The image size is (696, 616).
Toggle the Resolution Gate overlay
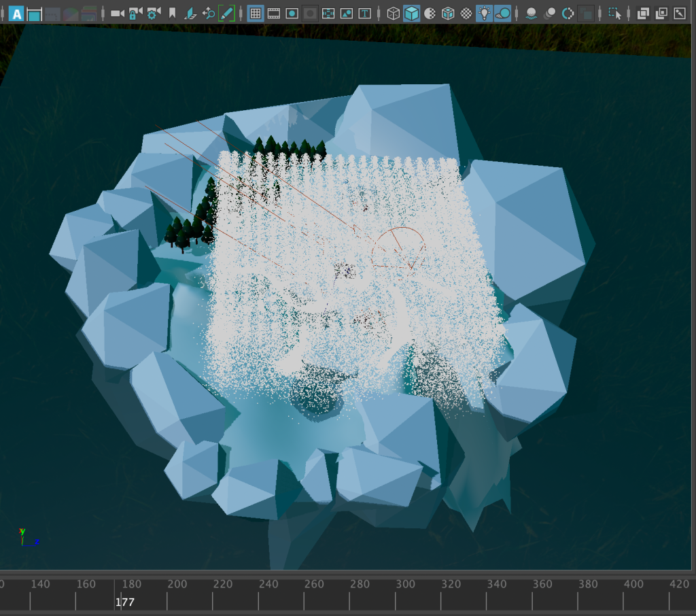292,14
